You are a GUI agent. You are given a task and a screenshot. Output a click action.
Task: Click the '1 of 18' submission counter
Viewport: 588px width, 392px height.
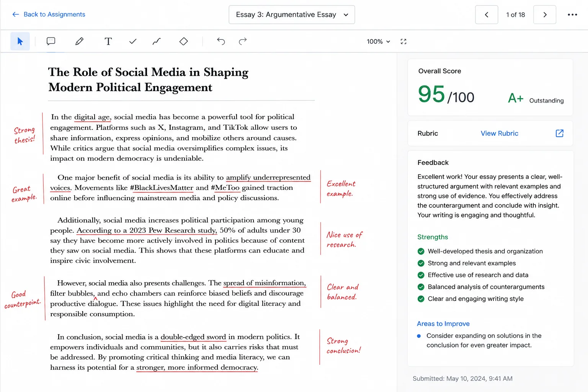[515, 15]
